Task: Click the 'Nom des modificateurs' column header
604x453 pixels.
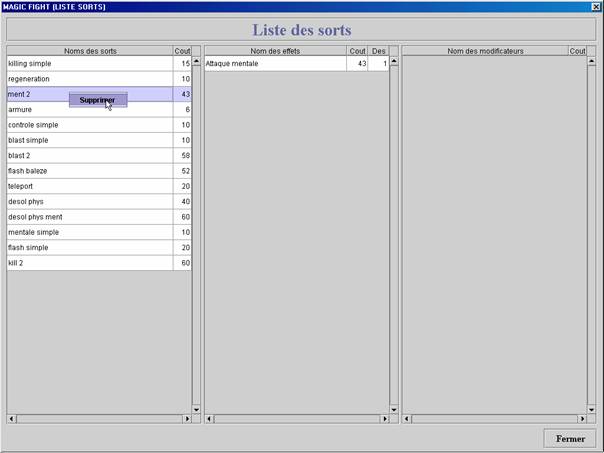Action: (485, 51)
